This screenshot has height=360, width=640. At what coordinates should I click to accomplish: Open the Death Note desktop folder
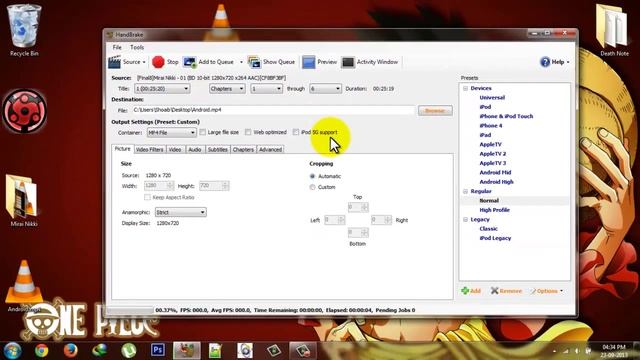click(613, 31)
